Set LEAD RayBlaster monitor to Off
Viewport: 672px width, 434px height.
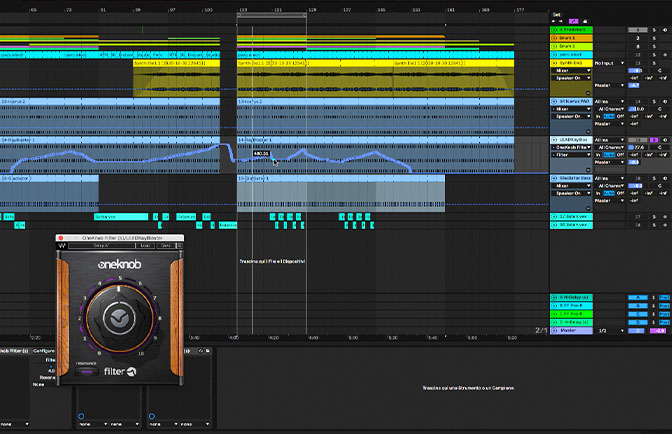[x=620, y=155]
